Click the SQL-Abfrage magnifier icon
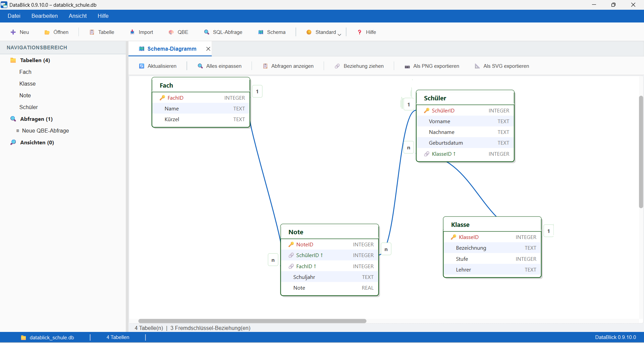 click(207, 32)
